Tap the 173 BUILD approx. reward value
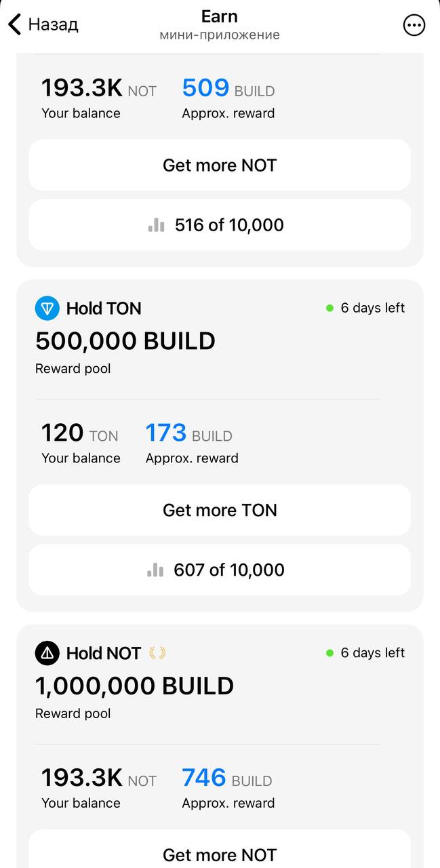 point(166,433)
